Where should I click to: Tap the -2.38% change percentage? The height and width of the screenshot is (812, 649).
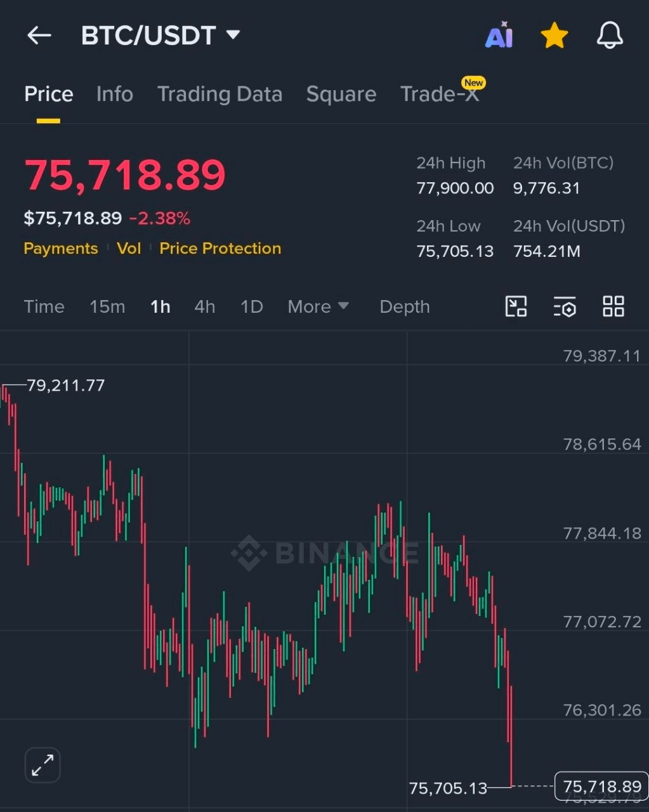[160, 218]
